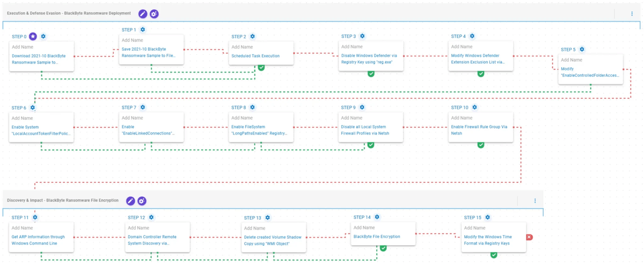Select the STEP 3 label
Viewport: 644px width, 264px height.
[348, 37]
